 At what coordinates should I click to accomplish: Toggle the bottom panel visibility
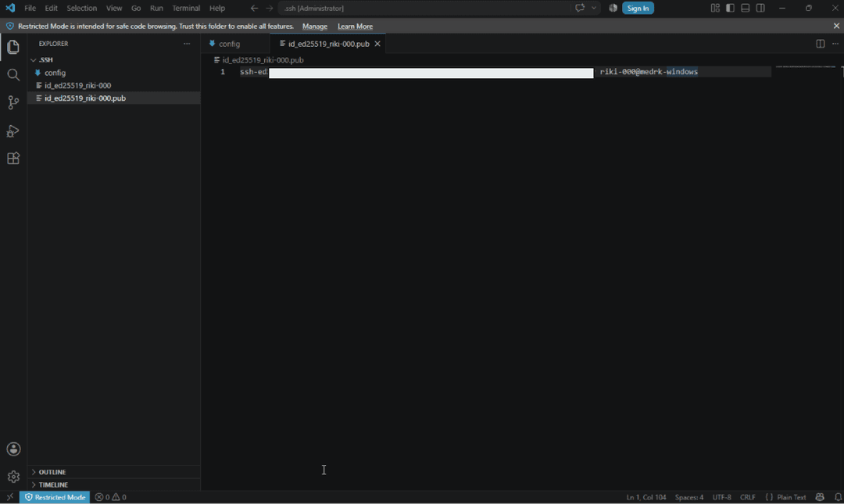746,8
